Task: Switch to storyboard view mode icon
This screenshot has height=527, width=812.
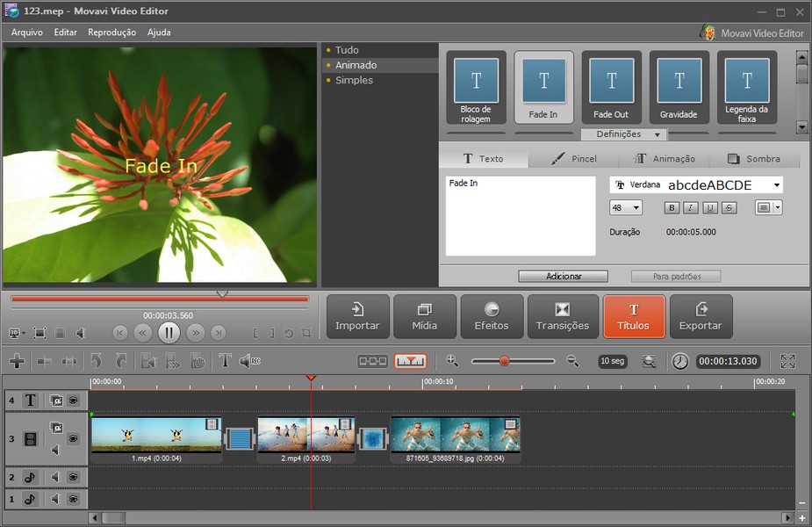Action: (x=372, y=361)
